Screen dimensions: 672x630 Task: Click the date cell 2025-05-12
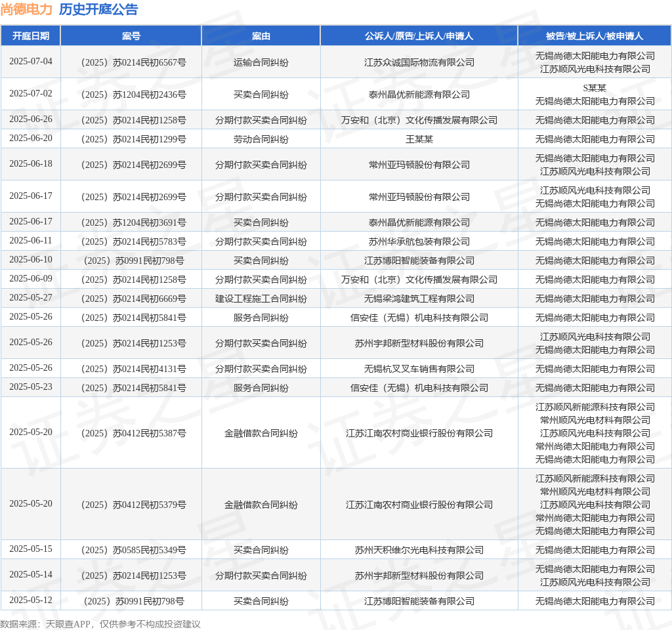pyautogui.click(x=31, y=600)
